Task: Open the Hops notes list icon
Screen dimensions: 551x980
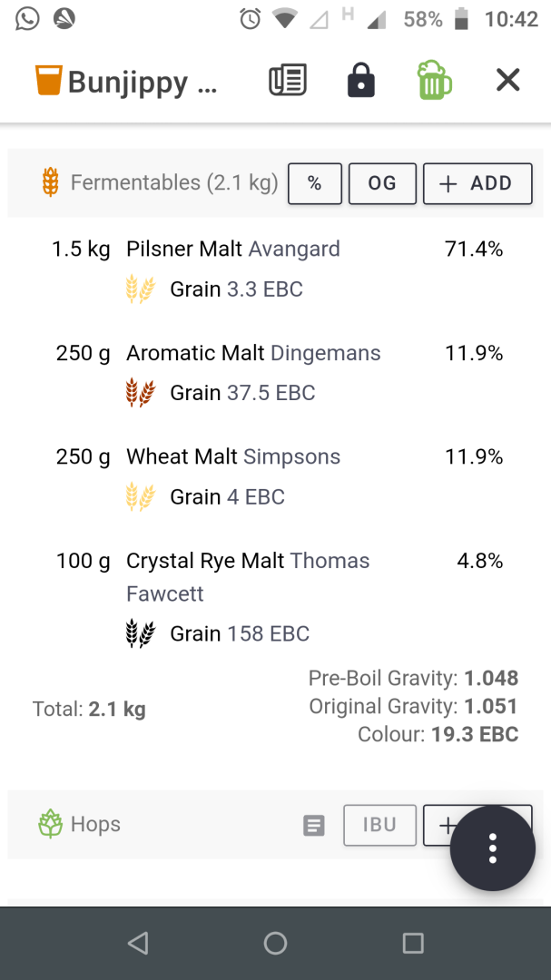Action: click(x=314, y=825)
